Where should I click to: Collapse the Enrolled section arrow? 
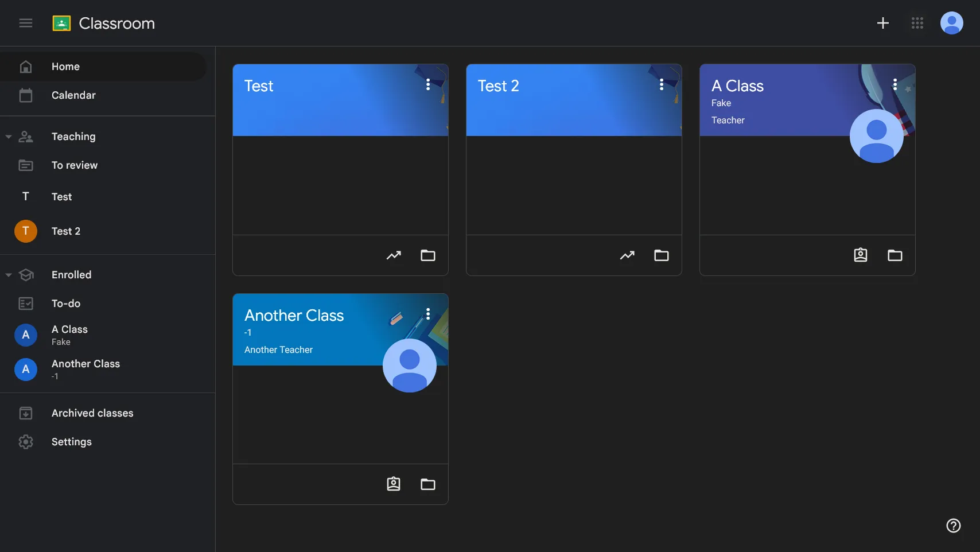pyautogui.click(x=9, y=275)
